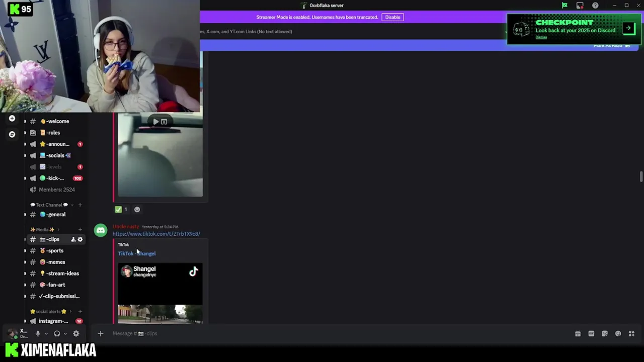Open the -fan-art channel
Image resolution: width=644 pixels, height=362 pixels.
[54, 285]
